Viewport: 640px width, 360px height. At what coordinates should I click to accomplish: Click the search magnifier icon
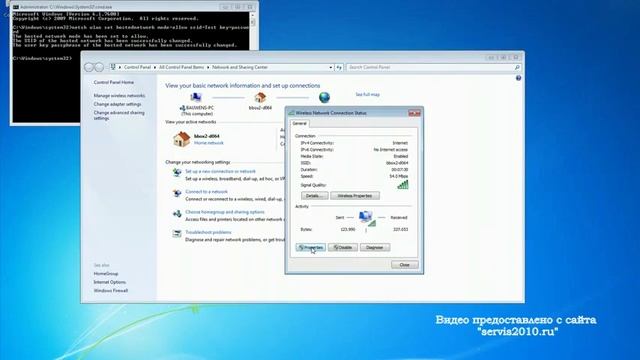[517, 67]
